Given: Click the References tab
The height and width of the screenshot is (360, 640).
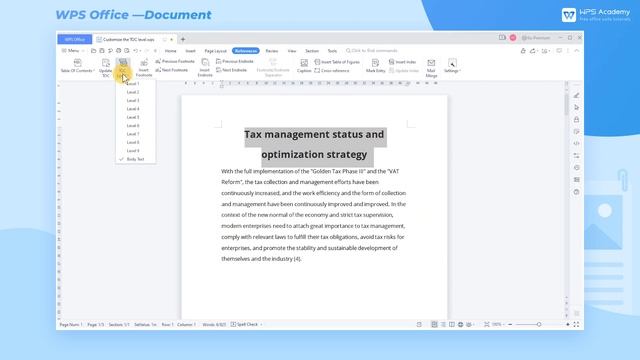Looking at the screenshot, I should point(246,51).
